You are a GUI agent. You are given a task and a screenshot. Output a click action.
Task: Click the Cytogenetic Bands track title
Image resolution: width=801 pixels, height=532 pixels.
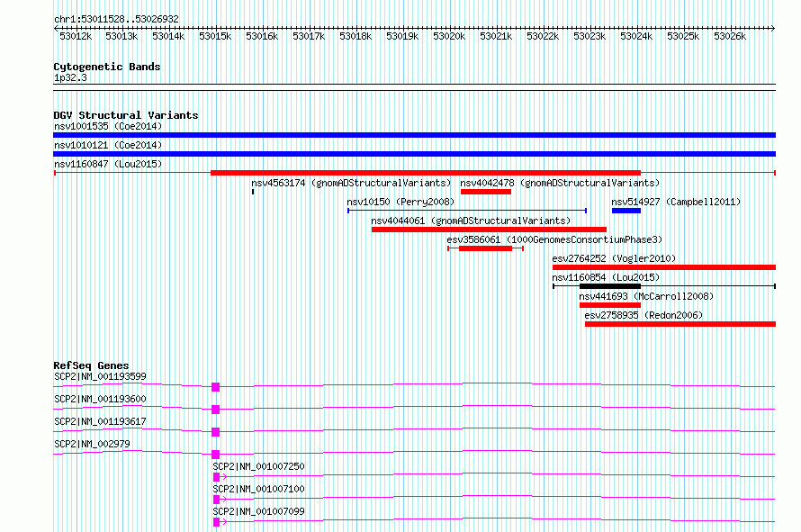point(107,67)
